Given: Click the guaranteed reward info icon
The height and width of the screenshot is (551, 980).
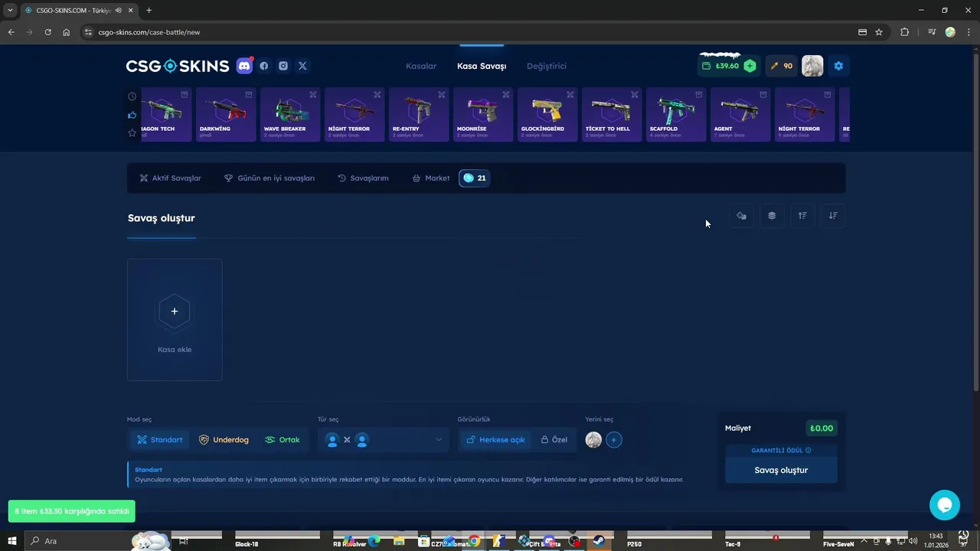Looking at the screenshot, I should (808, 451).
